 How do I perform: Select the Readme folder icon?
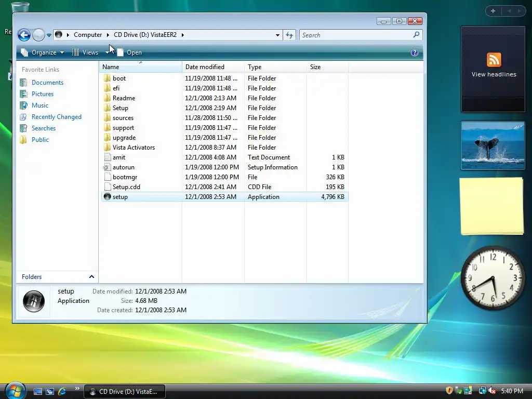[x=107, y=98]
